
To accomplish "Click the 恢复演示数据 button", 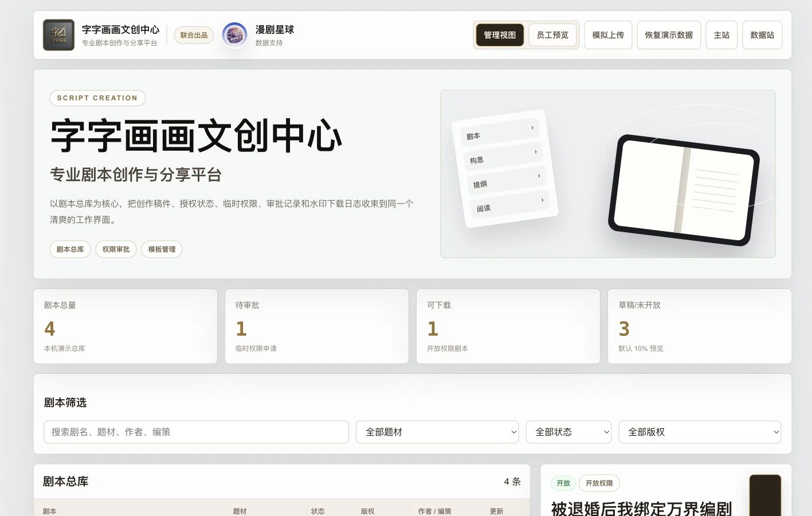I will [669, 35].
